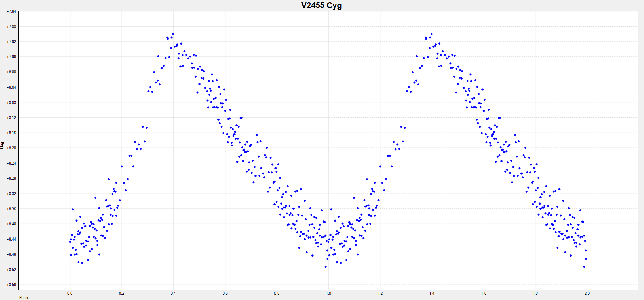Click the +8.32 magnitude tick label

[x=11, y=194]
